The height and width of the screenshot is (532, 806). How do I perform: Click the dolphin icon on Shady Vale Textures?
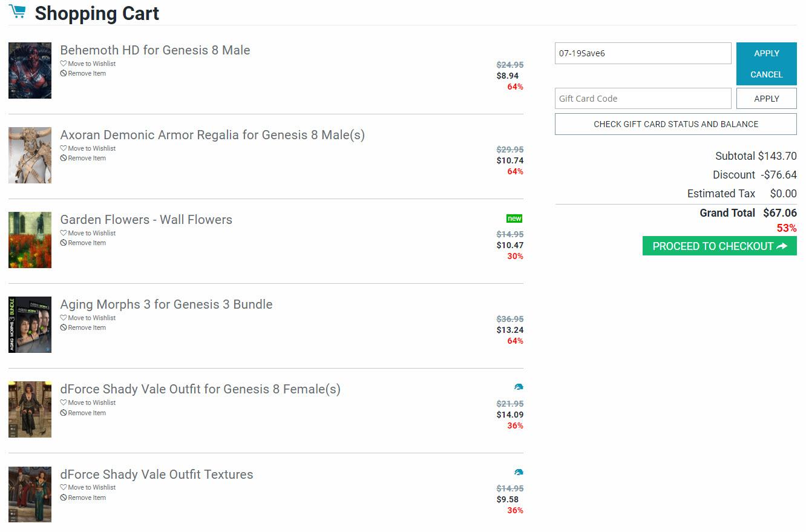(518, 472)
